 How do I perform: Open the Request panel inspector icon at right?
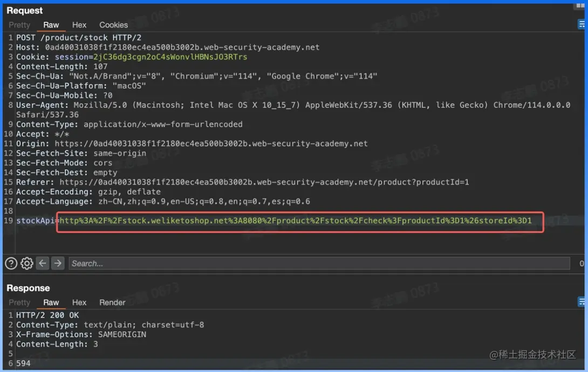tap(582, 24)
